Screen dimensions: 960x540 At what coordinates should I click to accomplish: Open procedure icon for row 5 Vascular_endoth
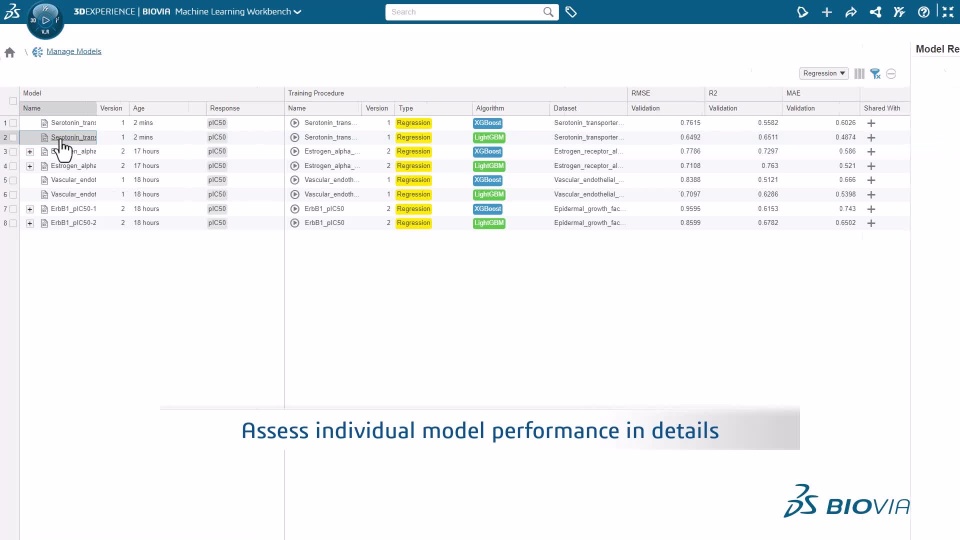coord(294,181)
